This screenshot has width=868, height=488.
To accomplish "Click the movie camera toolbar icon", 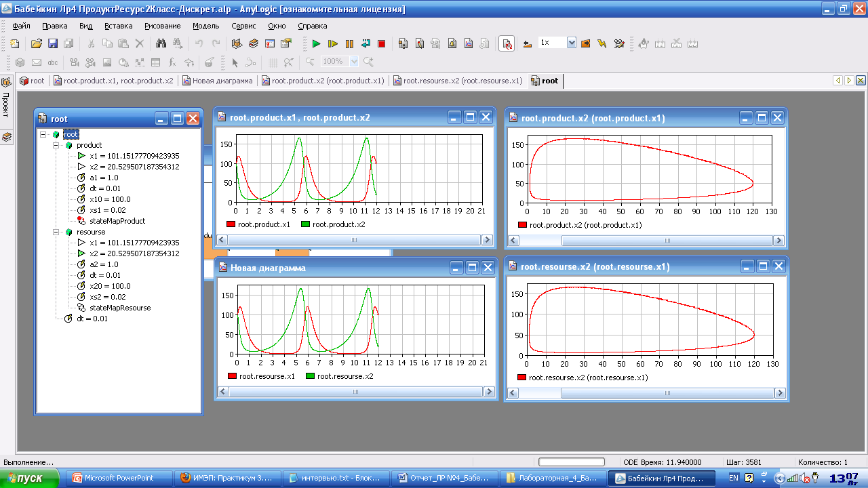I will 618,43.
